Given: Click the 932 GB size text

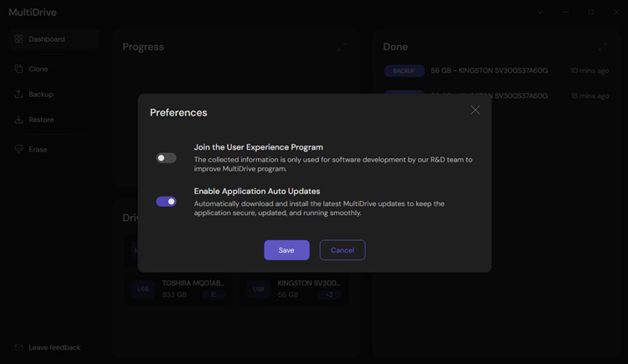Looking at the screenshot, I should pos(174,295).
